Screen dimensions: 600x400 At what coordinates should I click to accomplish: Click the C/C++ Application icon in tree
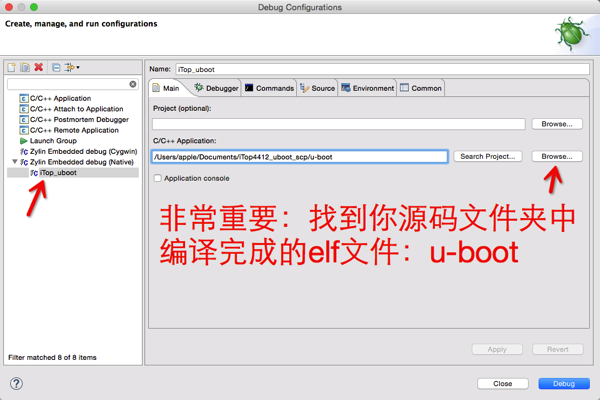click(24, 98)
